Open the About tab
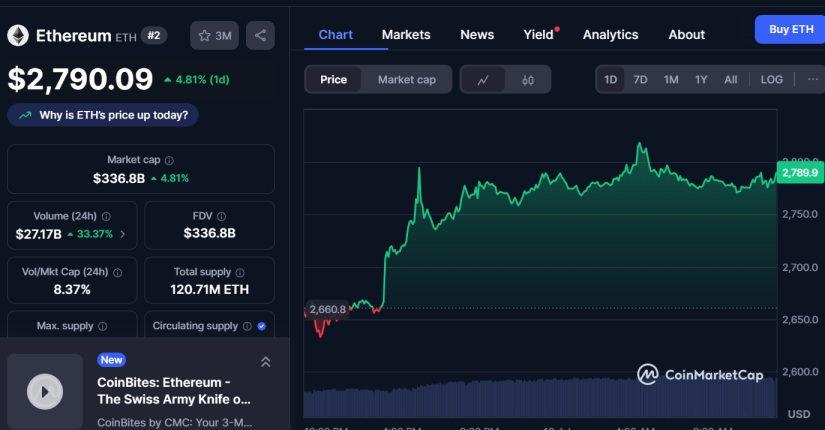825x430 pixels. [x=687, y=35]
